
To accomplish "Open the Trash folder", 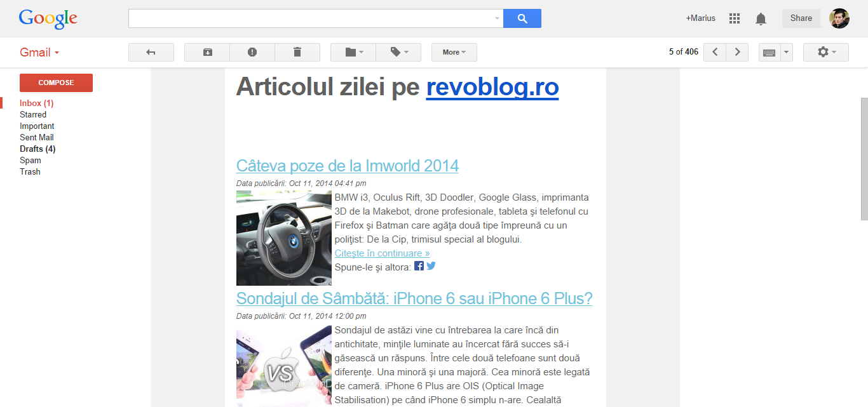I will pos(30,171).
